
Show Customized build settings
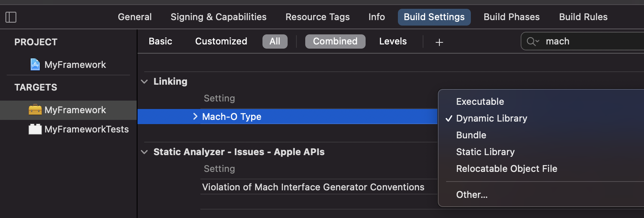221,41
